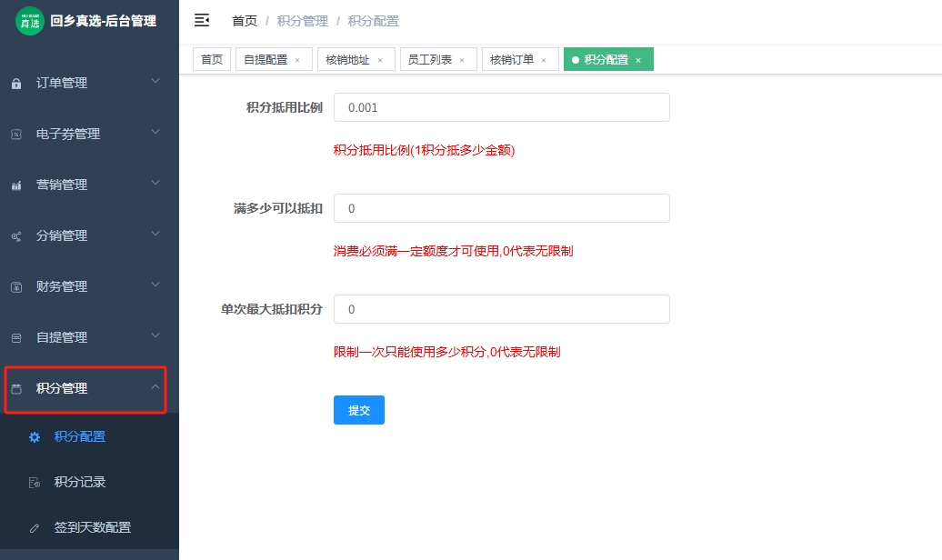The height and width of the screenshot is (560, 942).
Task: Click the 积分抵用比例 input field
Action: (x=501, y=107)
